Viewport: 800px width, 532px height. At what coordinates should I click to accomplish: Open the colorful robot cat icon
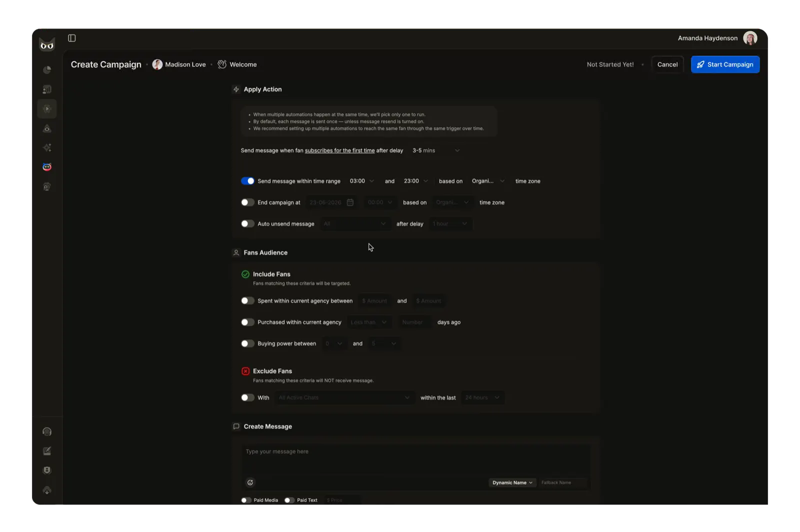click(x=47, y=167)
